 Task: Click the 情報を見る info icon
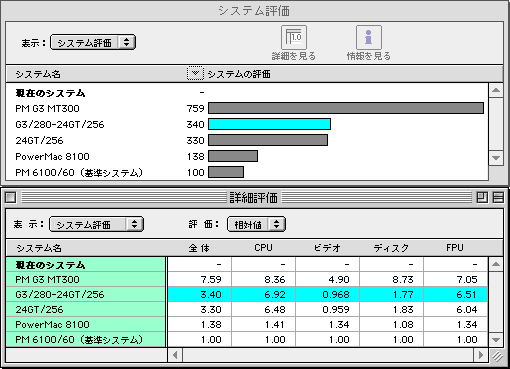click(x=369, y=37)
